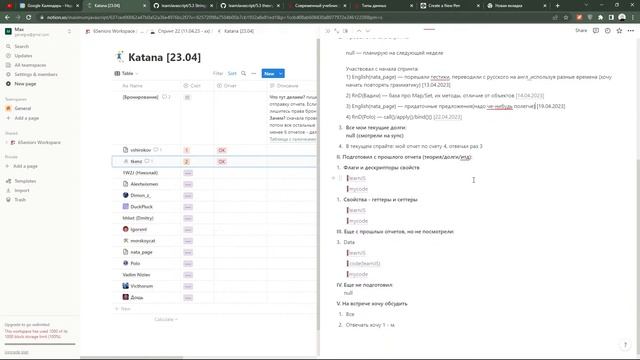
Task: Open the dropdown arrow beside the New button
Action: click(281, 73)
